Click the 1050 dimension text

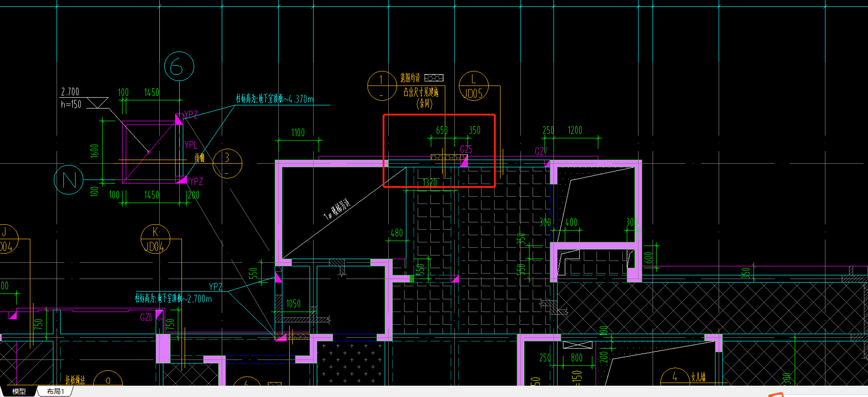click(293, 303)
